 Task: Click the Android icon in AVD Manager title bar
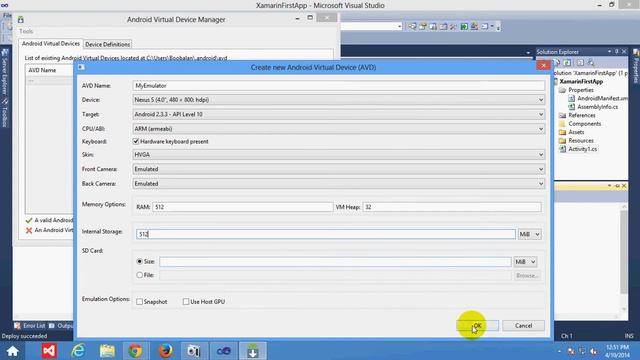pos(20,20)
